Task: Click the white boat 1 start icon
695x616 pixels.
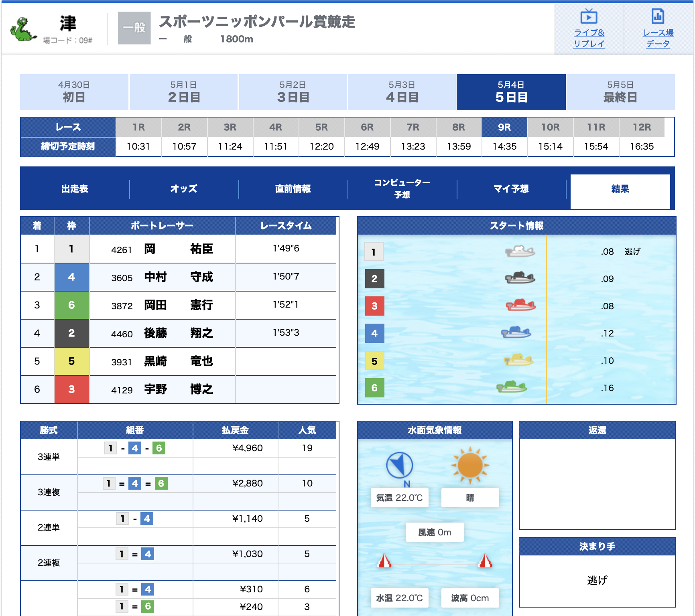Action: [x=520, y=251]
